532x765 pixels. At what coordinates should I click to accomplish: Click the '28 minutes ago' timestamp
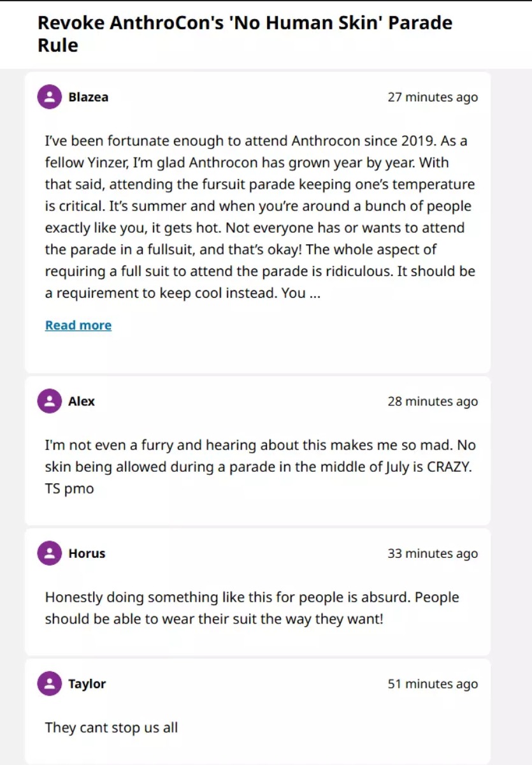click(433, 401)
